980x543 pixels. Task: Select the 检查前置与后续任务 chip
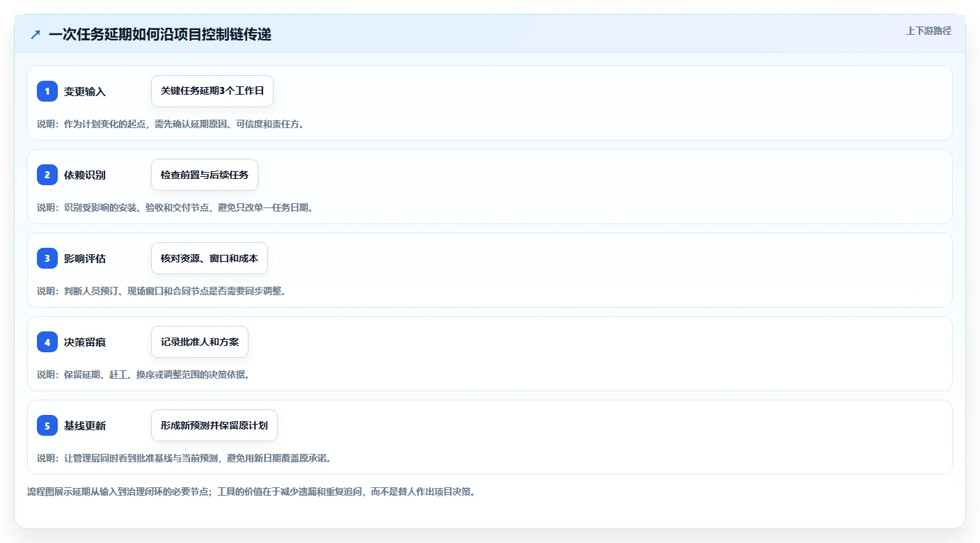[x=205, y=175]
